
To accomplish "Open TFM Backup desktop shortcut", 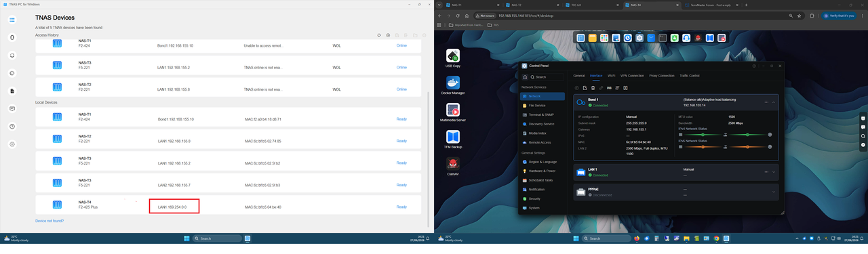I will pyautogui.click(x=453, y=139).
